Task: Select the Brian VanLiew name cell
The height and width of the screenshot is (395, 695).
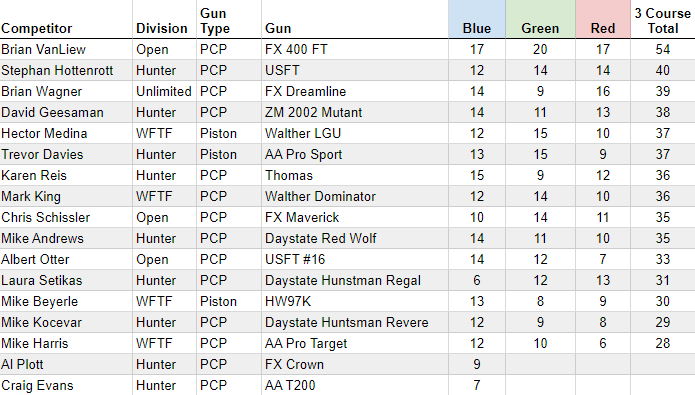Action: click(66, 49)
